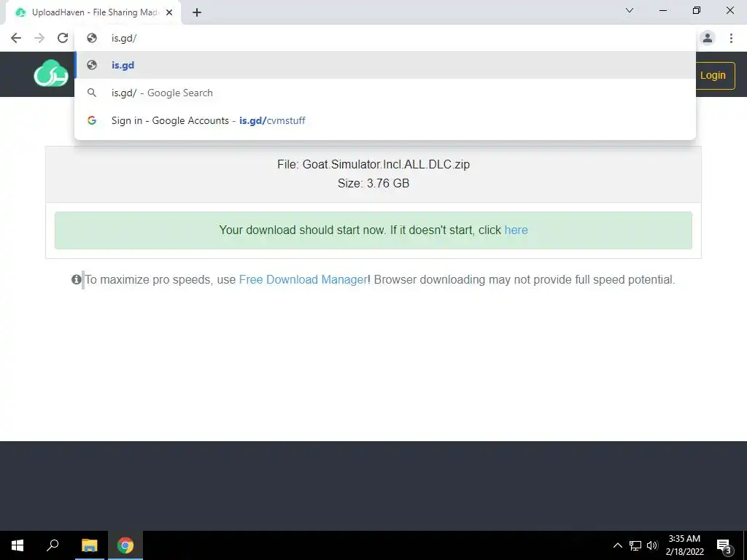Click the Login button

[x=715, y=75]
